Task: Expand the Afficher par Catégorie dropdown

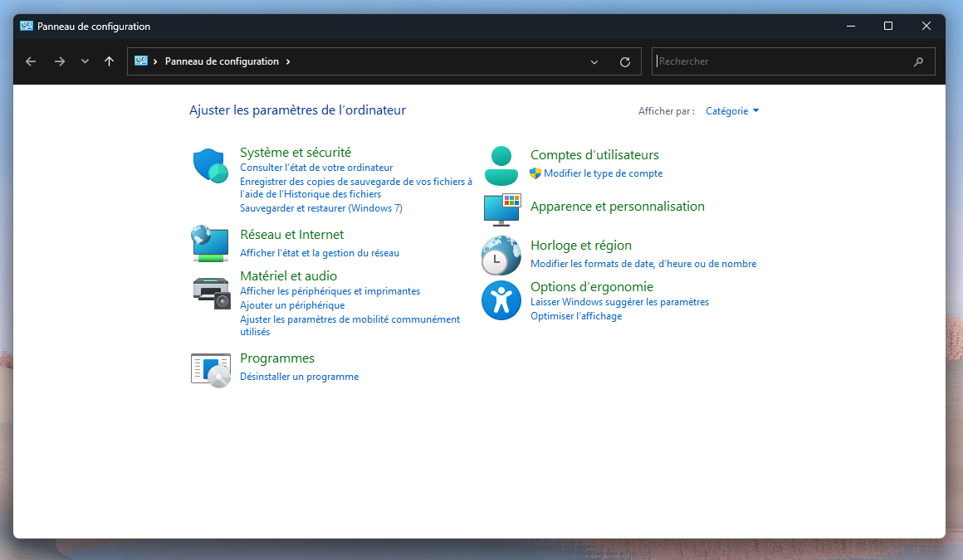Action: pos(732,111)
